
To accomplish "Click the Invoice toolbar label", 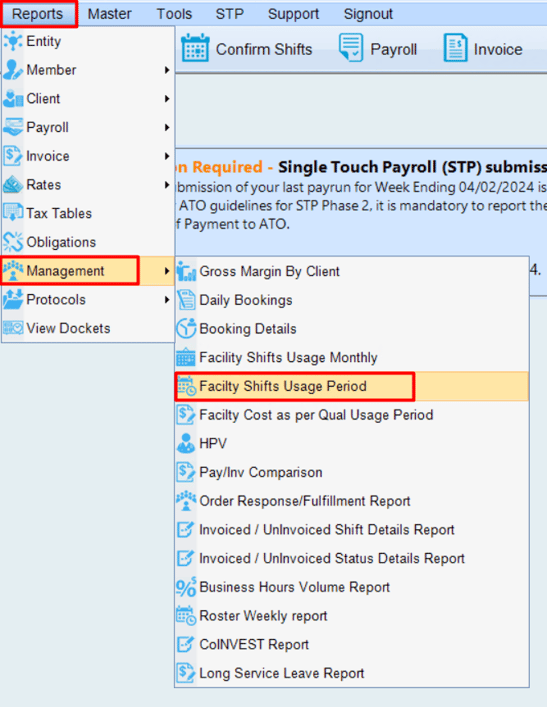I will [498, 49].
